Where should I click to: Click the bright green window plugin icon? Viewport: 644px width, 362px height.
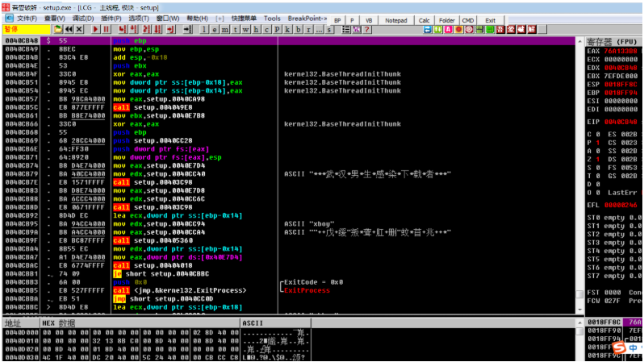490,30
